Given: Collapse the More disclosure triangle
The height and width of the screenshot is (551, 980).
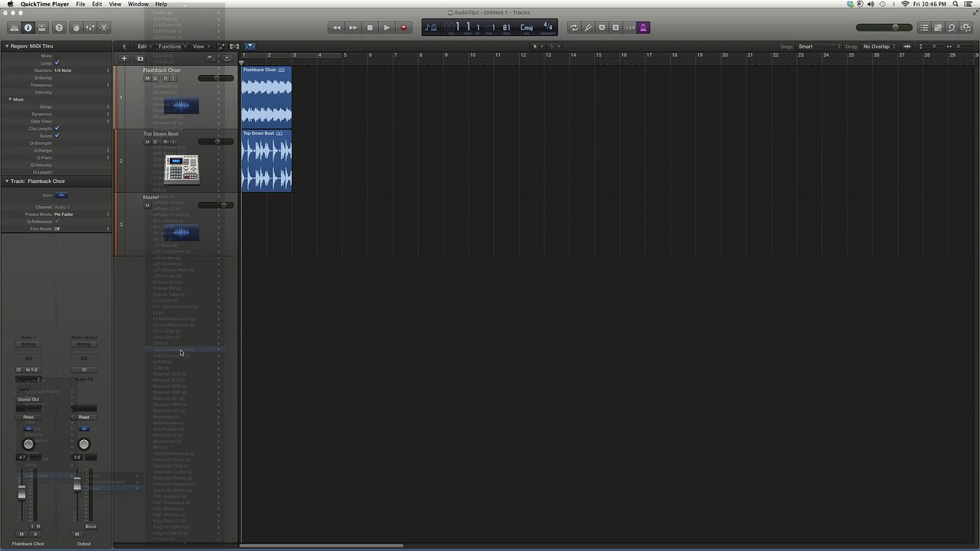Looking at the screenshot, I should (10, 99).
